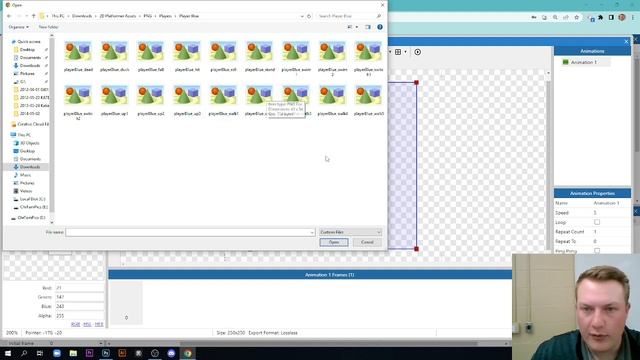Image resolution: width=640 pixels, height=360 pixels.
Task: Edit the Alpha color value field
Action: tap(79, 316)
